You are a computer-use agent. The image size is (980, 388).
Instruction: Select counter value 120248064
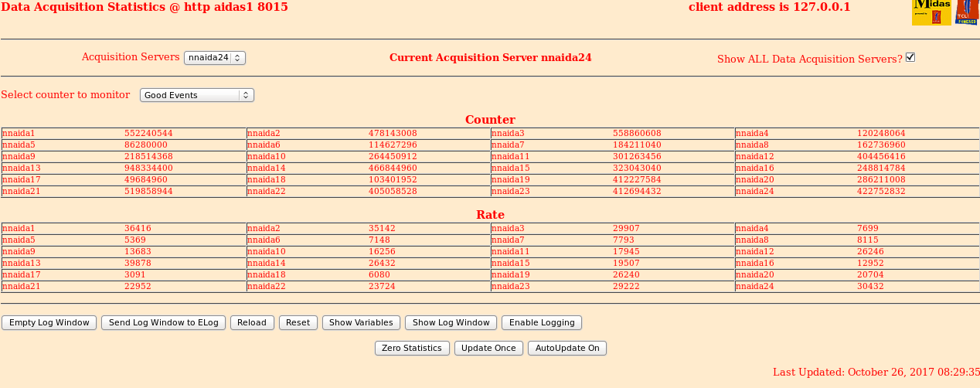click(881, 133)
